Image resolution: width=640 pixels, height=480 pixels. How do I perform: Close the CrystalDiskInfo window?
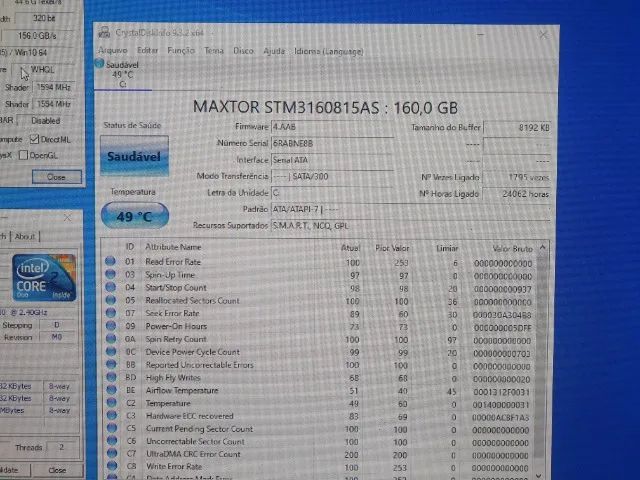tap(543, 35)
